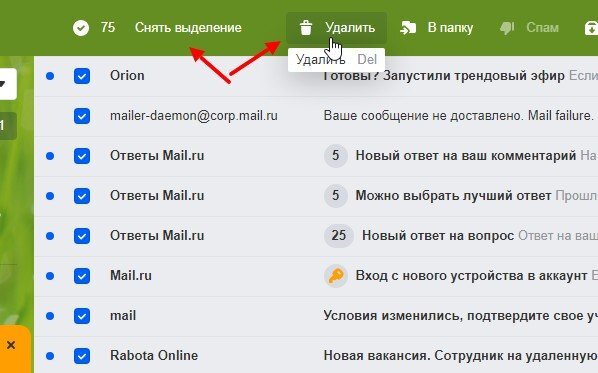This screenshot has width=598, height=373.
Task: Uncheck checkbox for Новый ответ на вопрос
Action: coord(82,236)
